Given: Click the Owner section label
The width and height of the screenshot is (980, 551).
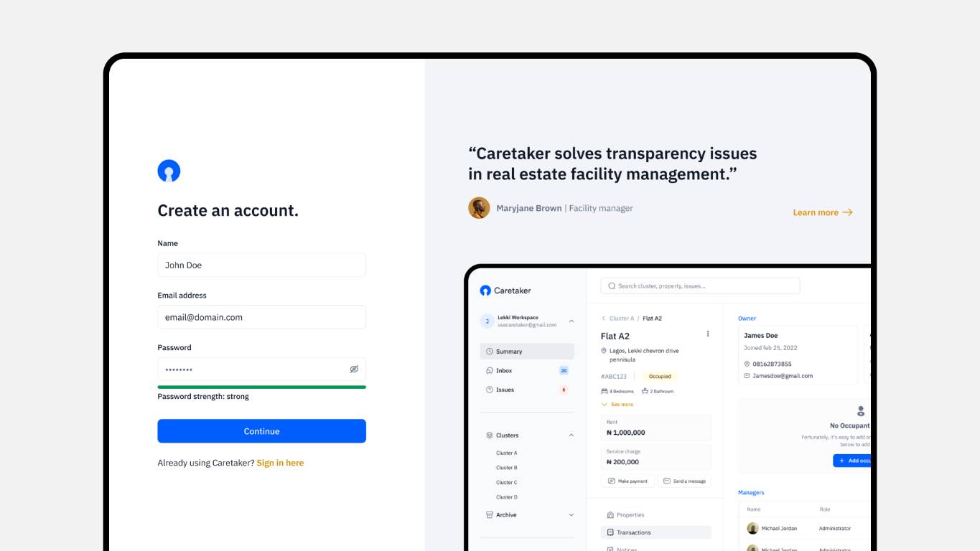Looking at the screenshot, I should tap(747, 319).
